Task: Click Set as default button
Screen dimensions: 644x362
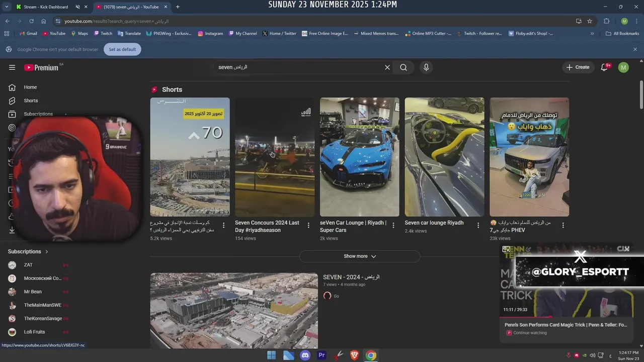Action: (122, 49)
